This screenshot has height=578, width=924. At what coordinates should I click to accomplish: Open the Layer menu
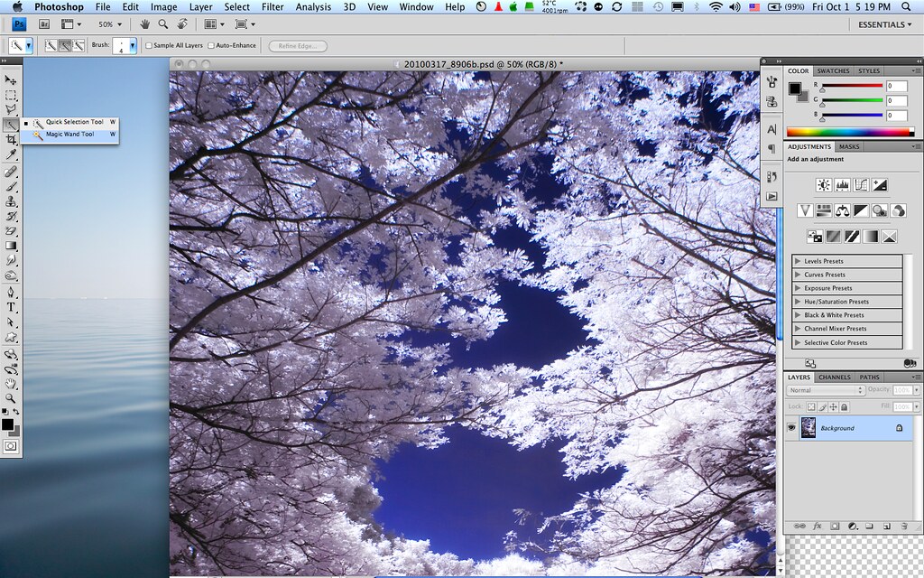200,7
